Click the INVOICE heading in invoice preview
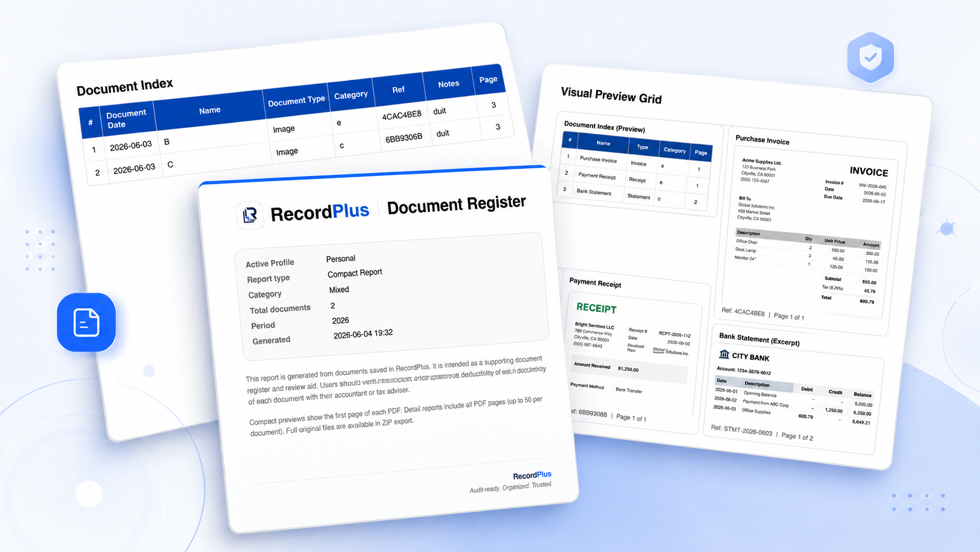Screen dimensions: 980x552 pyautogui.click(x=869, y=171)
